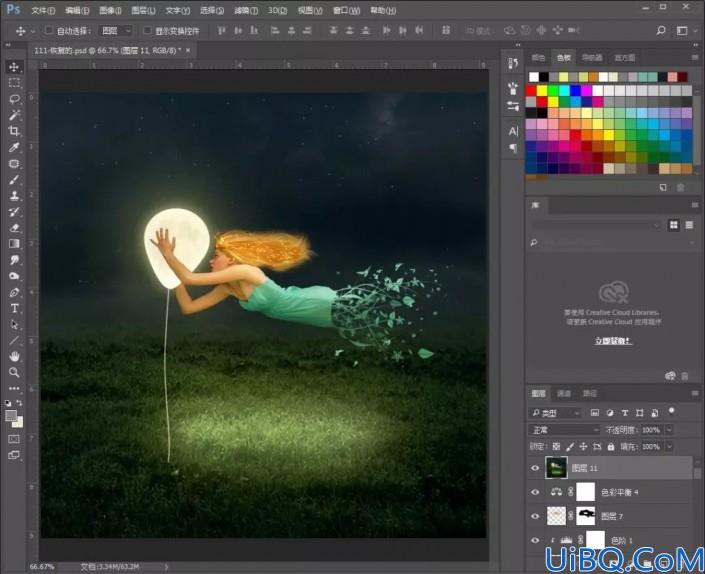Open the Layers panel flyout menu
The width and height of the screenshot is (705, 574).
[695, 393]
